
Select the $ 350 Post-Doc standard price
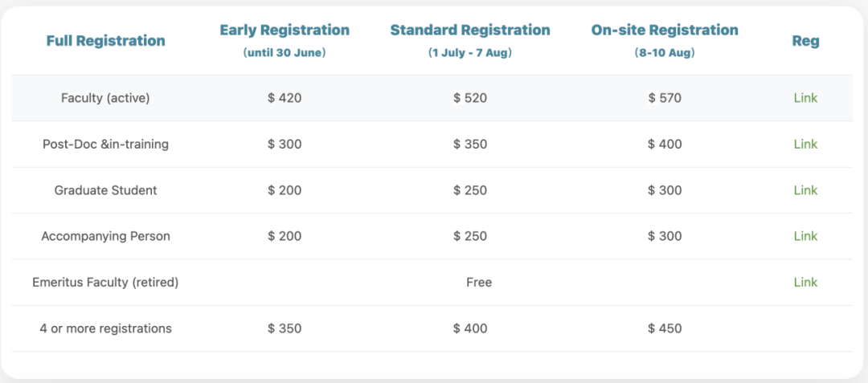[470, 145]
